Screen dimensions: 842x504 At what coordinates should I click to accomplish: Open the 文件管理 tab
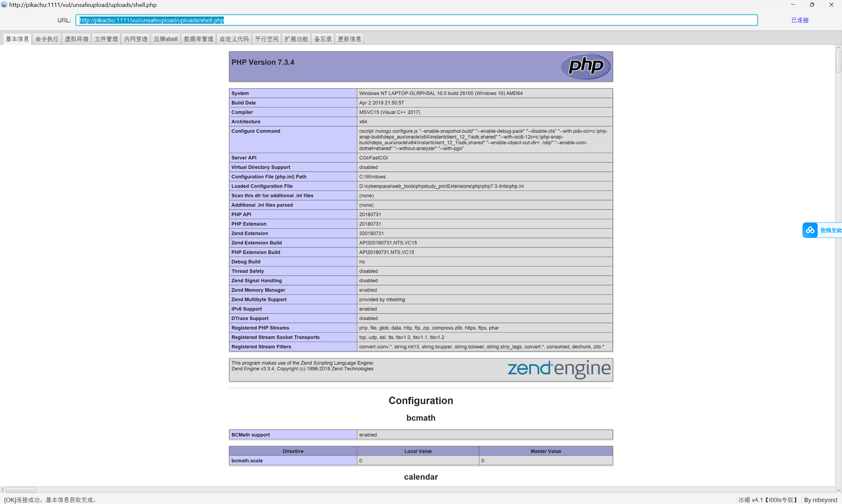106,39
